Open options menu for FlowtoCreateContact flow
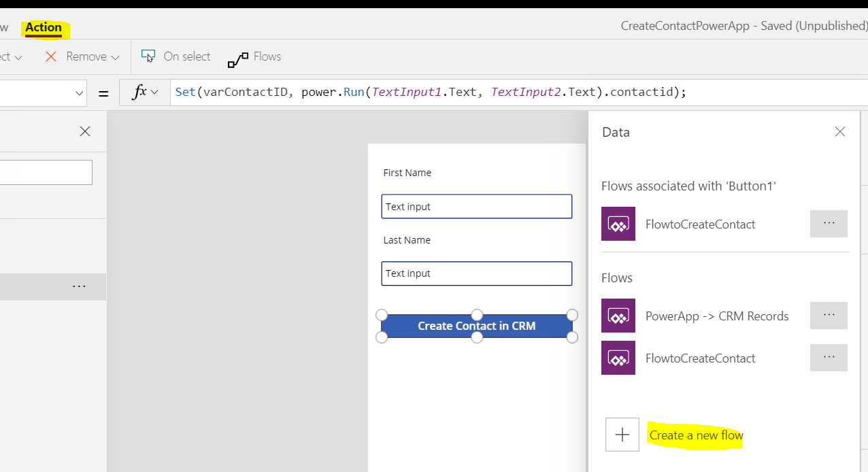The width and height of the screenshot is (868, 472). pyautogui.click(x=829, y=223)
